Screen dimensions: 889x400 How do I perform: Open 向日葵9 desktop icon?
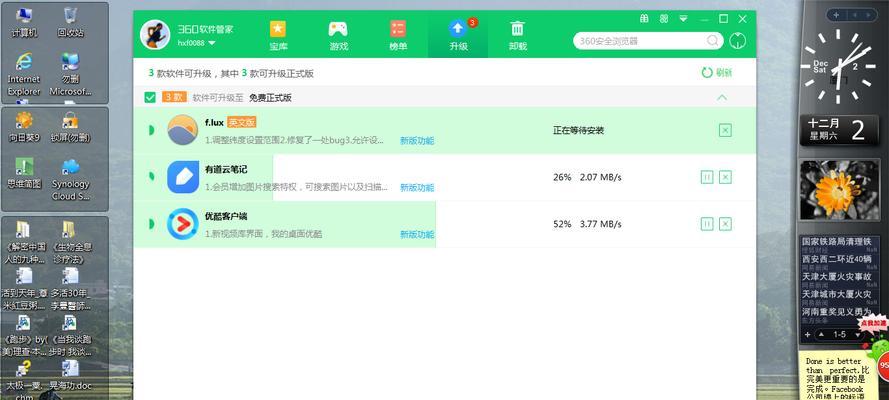(x=24, y=126)
